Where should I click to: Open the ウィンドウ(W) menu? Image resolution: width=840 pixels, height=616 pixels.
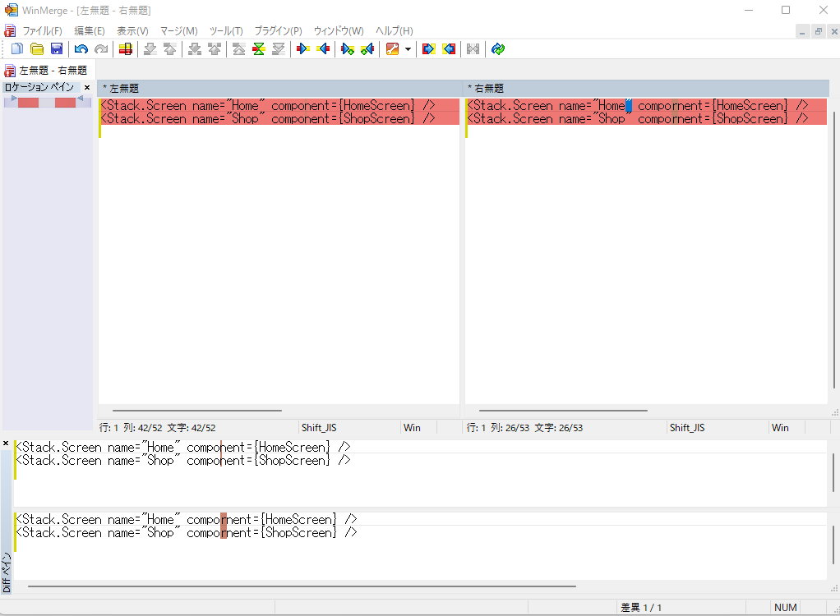pyautogui.click(x=339, y=31)
